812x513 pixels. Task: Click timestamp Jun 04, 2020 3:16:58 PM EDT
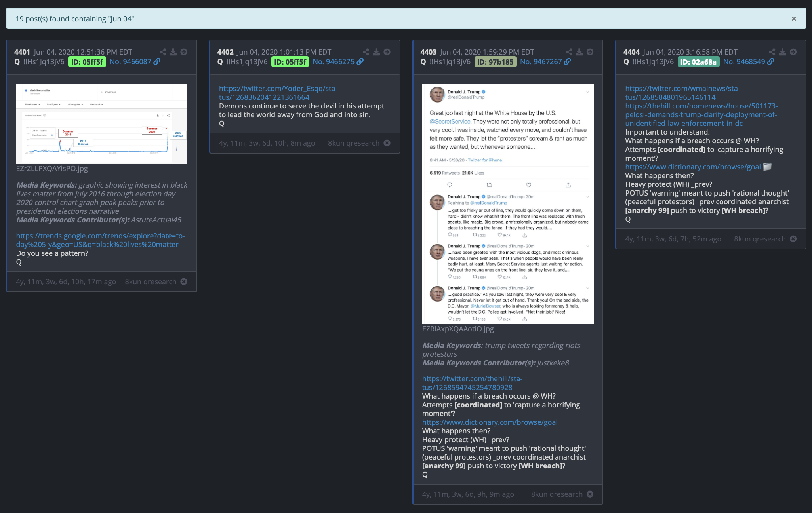click(x=690, y=52)
